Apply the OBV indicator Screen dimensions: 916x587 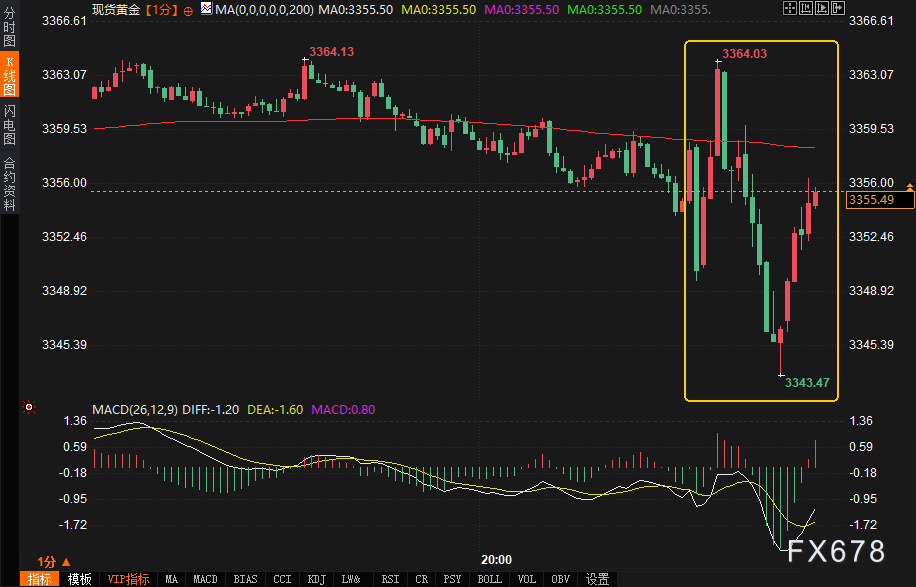(560, 579)
